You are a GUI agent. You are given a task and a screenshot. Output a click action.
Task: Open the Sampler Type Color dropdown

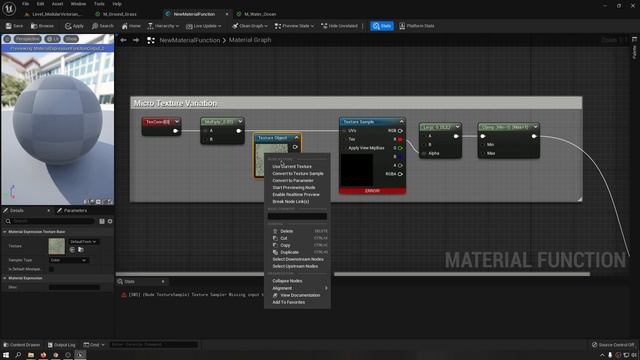(68, 260)
